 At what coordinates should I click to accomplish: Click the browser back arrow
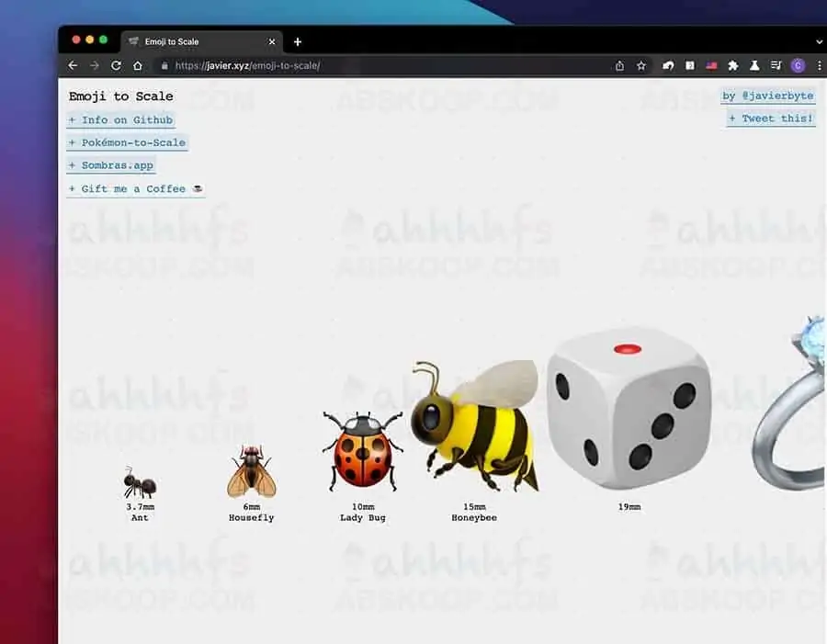[72, 65]
